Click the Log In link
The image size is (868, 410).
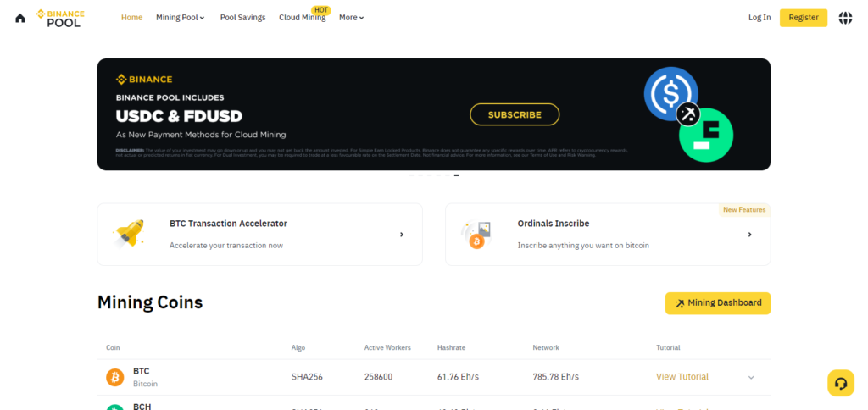pos(759,18)
